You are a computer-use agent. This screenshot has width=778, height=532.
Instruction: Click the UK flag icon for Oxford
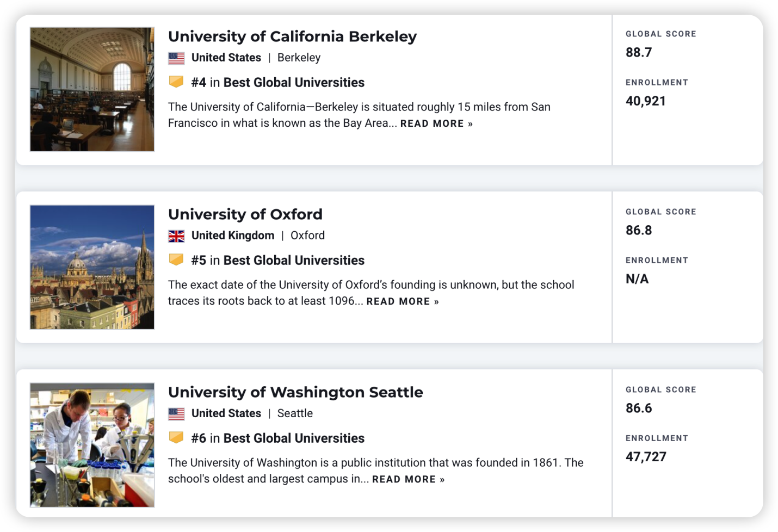[x=176, y=236]
